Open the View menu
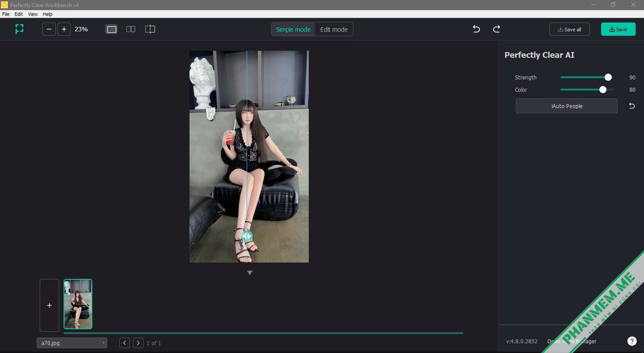 pos(33,14)
